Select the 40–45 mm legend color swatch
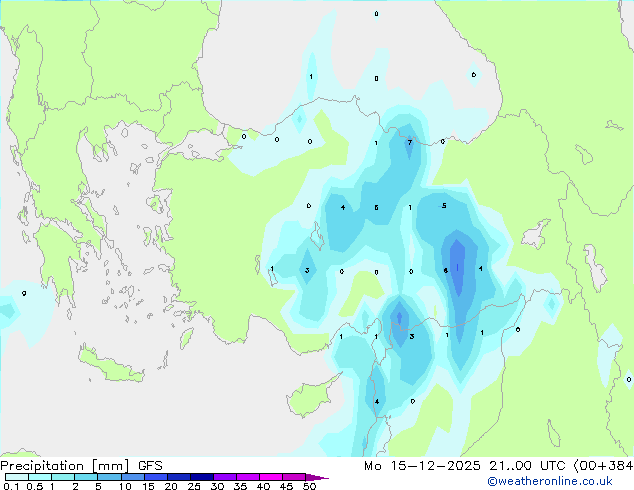This screenshot has width=634, height=490. 271,477
